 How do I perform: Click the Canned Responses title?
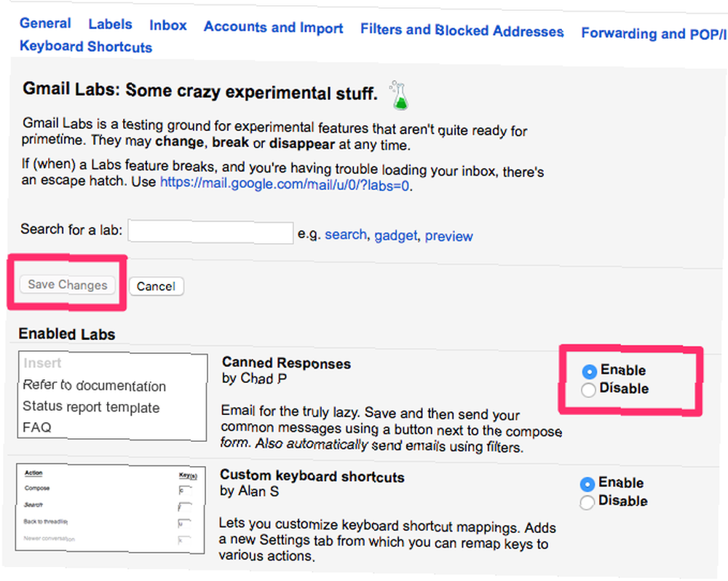286,363
